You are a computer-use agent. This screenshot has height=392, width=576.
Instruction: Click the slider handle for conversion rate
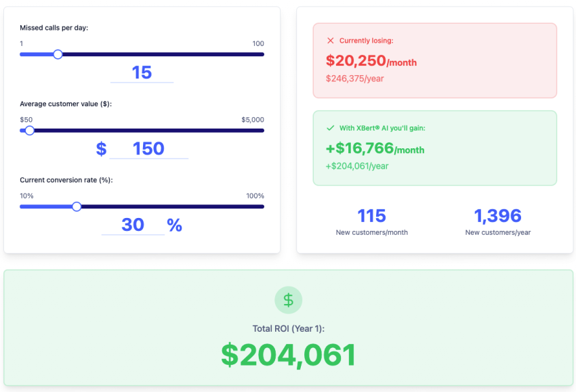(77, 206)
